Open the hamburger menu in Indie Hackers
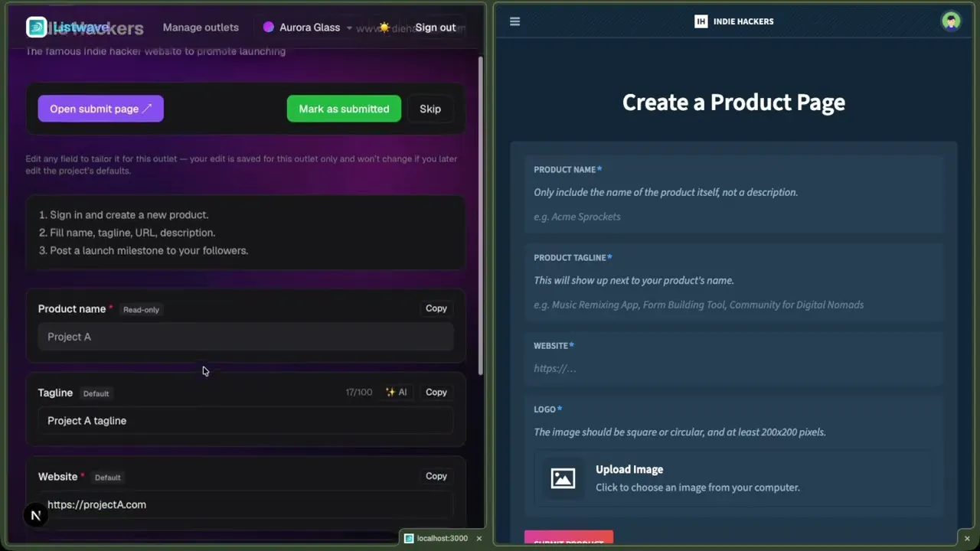This screenshot has width=980, height=551. [x=514, y=21]
